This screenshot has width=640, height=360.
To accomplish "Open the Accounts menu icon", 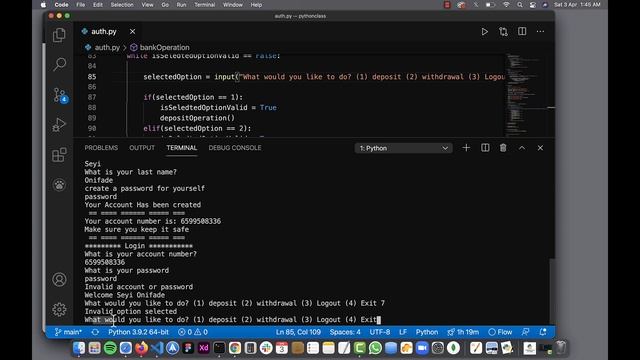I will (x=59, y=280).
